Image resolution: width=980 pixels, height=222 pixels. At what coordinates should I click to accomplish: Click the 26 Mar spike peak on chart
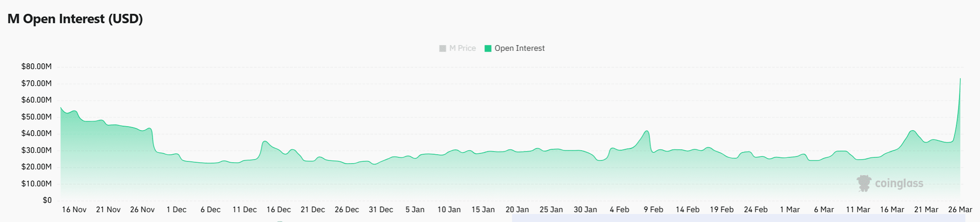point(960,79)
